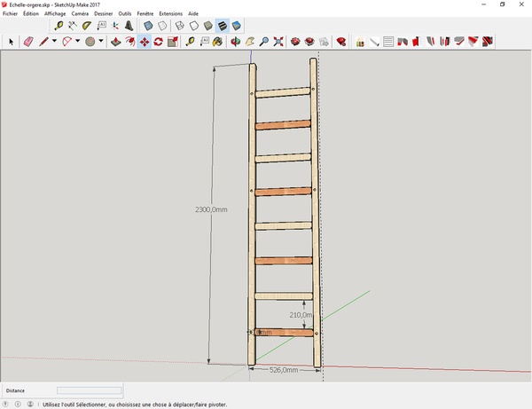The image size is (532, 409).
Task: Select the Rotate tool
Action: [158, 41]
